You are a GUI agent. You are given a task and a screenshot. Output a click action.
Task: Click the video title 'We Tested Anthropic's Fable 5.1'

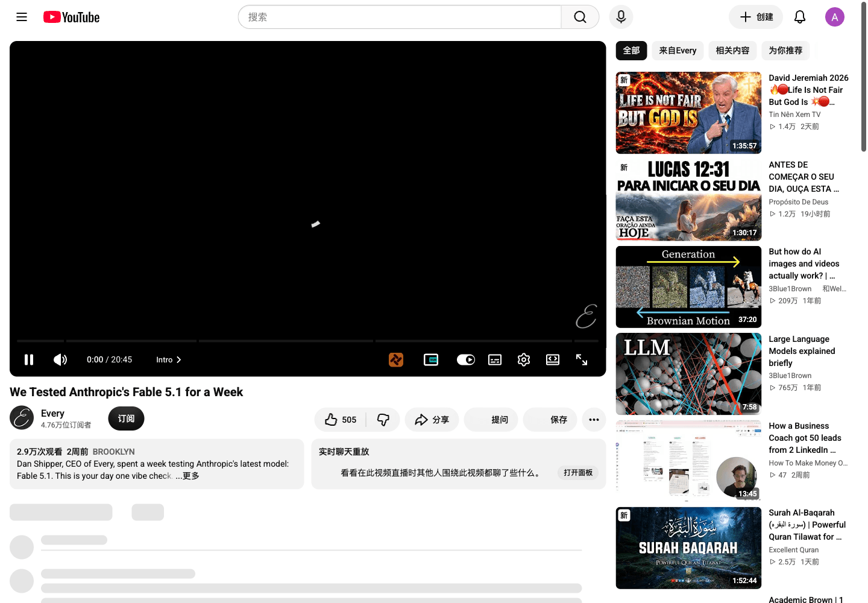click(126, 392)
